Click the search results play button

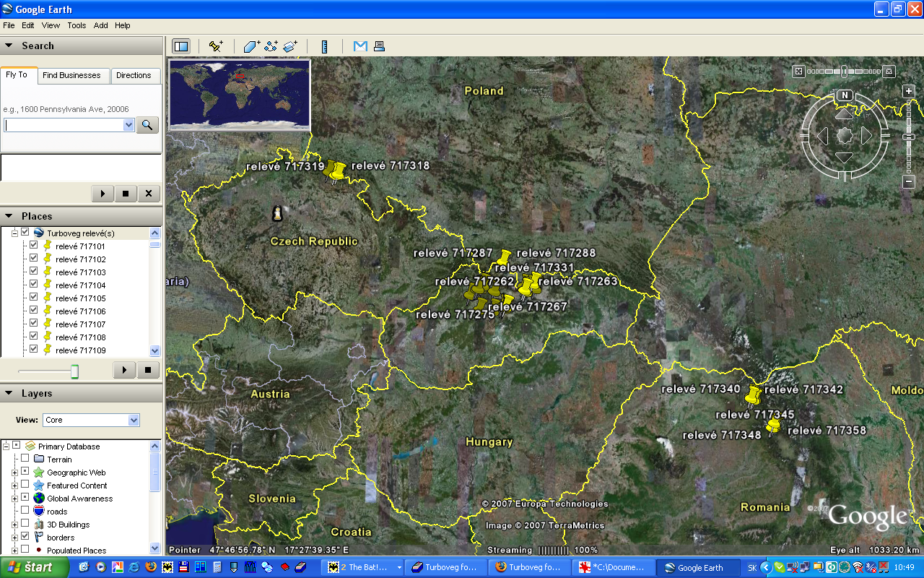tap(103, 194)
